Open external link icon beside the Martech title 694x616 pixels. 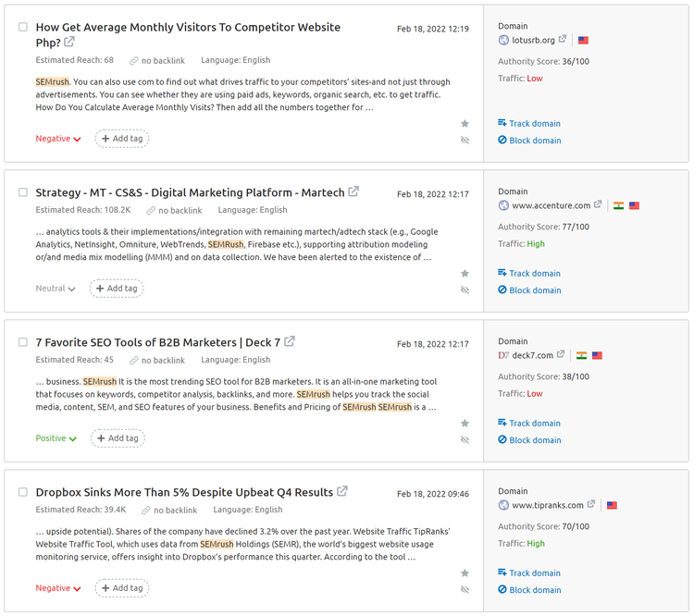(353, 191)
